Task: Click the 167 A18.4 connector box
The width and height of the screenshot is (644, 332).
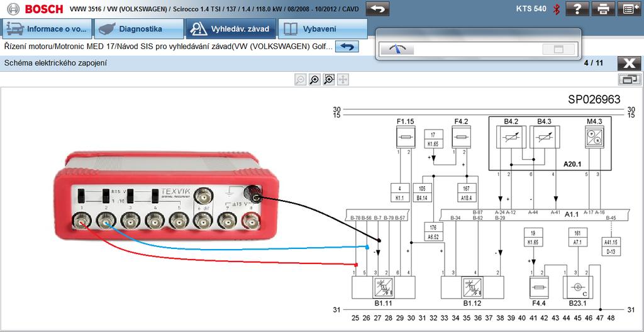Action: [x=467, y=194]
